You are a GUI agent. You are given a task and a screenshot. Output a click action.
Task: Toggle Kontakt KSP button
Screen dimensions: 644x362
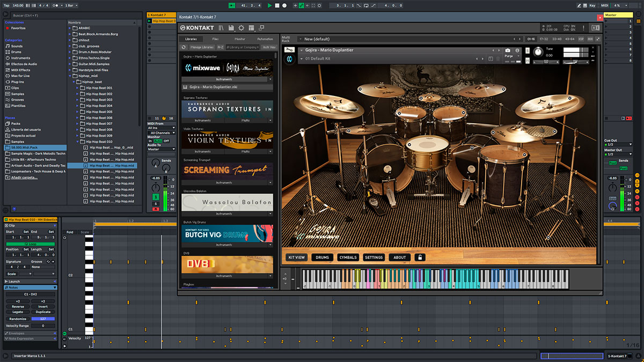click(x=582, y=39)
